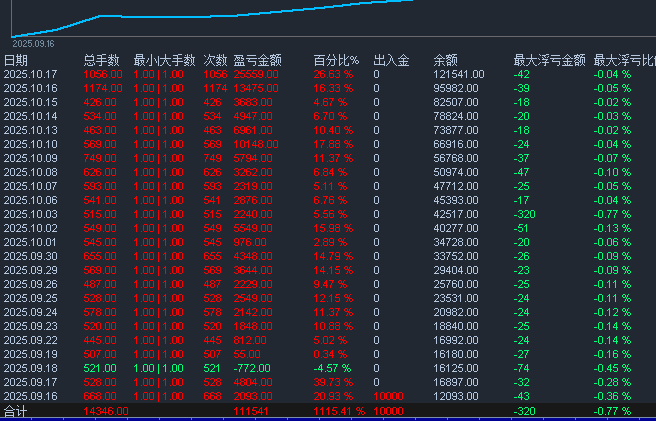This screenshot has width=656, height=421.
Task: Click the 百分比% column header
Action: [333, 60]
